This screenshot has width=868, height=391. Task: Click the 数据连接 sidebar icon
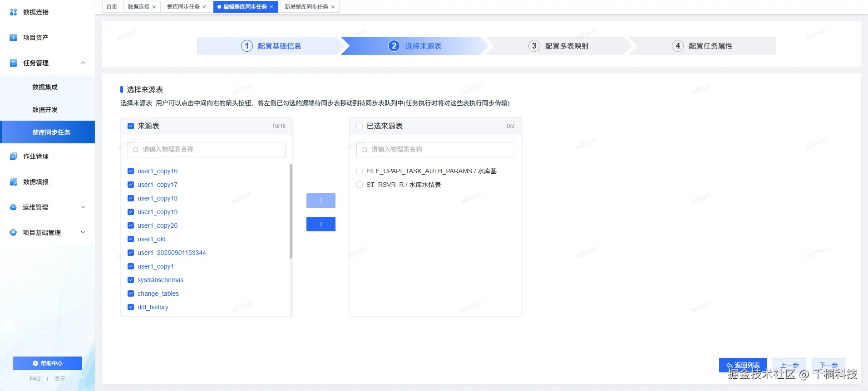coord(14,12)
